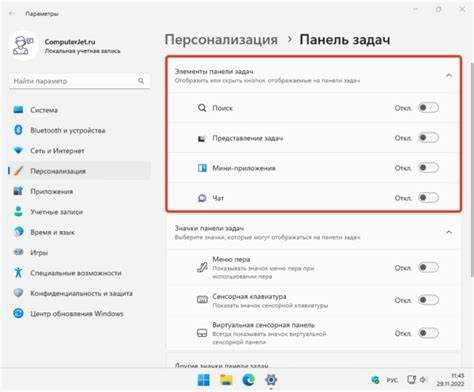Click the Центр обновления Windows icon
The width and height of the screenshot is (474, 392).
coord(18,313)
